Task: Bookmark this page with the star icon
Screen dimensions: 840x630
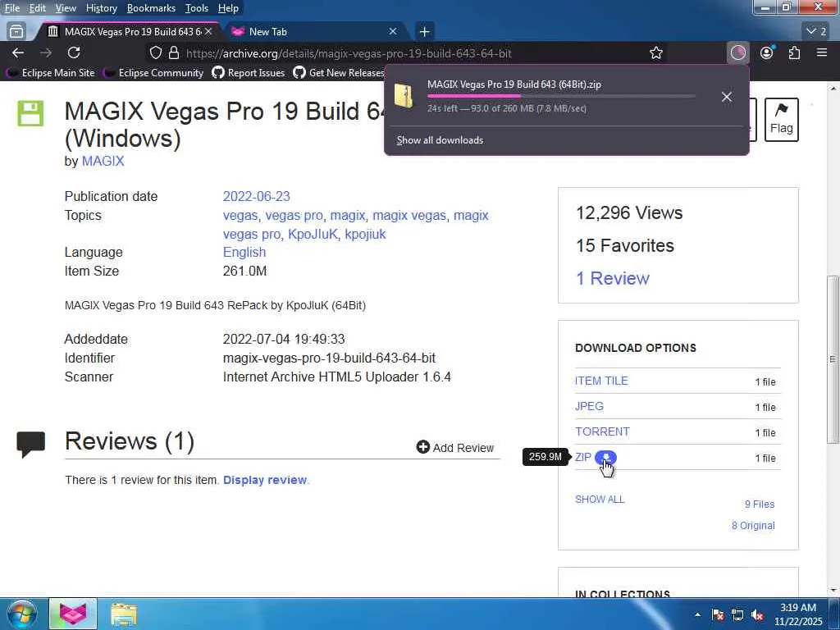Action: click(655, 53)
